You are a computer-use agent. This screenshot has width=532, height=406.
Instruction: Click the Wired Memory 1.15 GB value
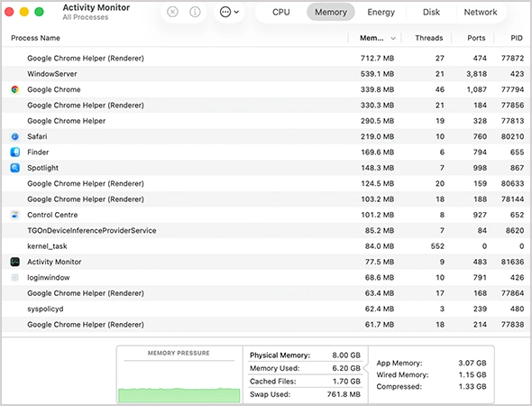point(472,374)
